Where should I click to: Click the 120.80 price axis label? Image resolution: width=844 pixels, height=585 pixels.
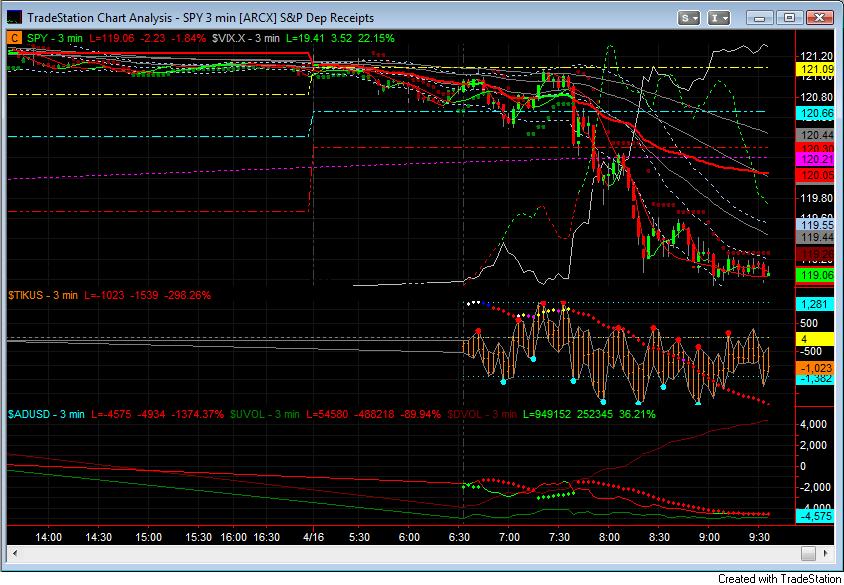coord(816,97)
